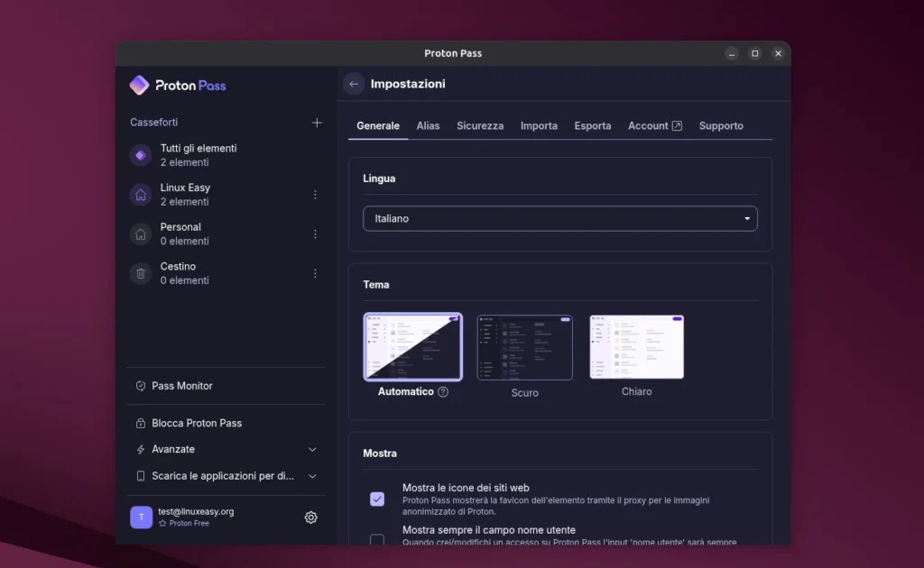Open three-dot menu for Personal vault
The height and width of the screenshot is (568, 924).
(x=315, y=234)
